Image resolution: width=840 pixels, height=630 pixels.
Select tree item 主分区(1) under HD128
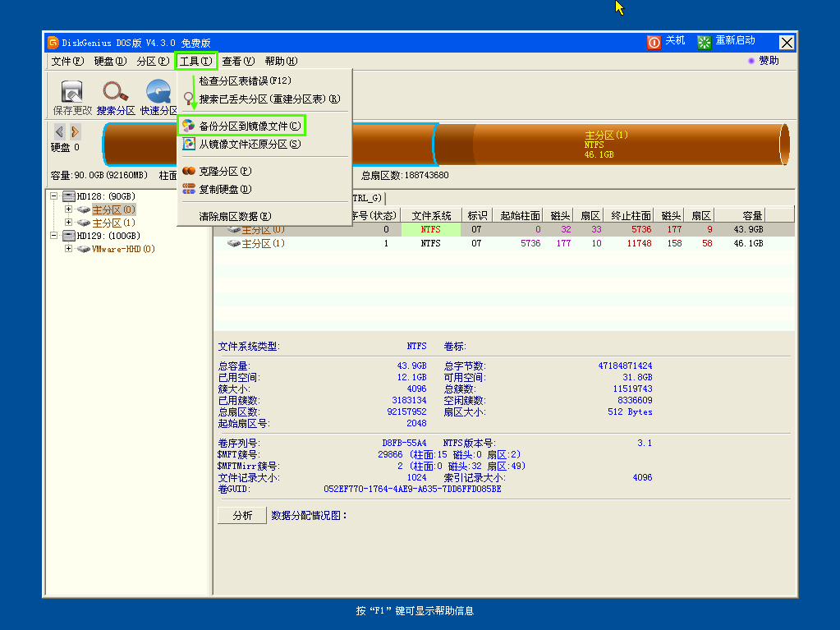pyautogui.click(x=113, y=223)
